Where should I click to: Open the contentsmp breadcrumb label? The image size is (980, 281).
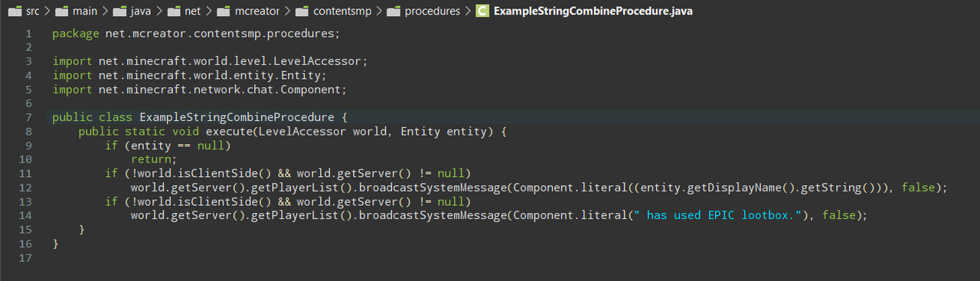point(341,11)
